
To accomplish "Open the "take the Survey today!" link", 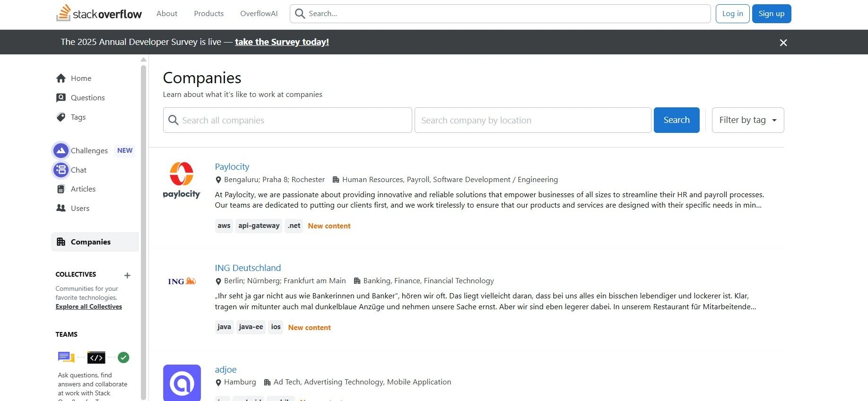I will point(282,42).
